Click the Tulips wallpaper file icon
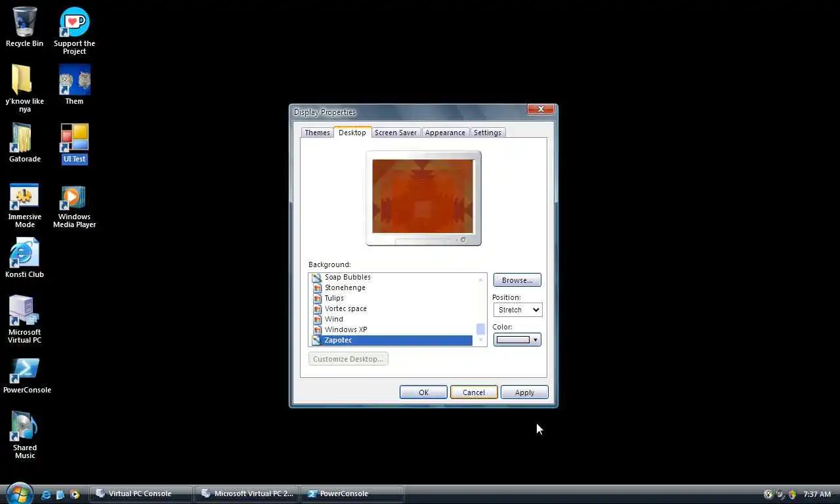Viewport: 840px width, 504px height. (317, 299)
